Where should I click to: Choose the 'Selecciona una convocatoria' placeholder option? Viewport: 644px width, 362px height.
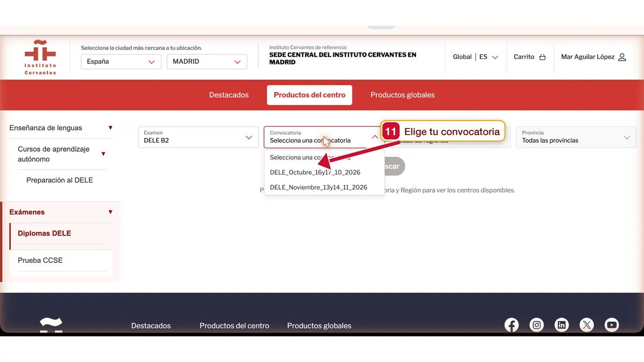click(324, 157)
